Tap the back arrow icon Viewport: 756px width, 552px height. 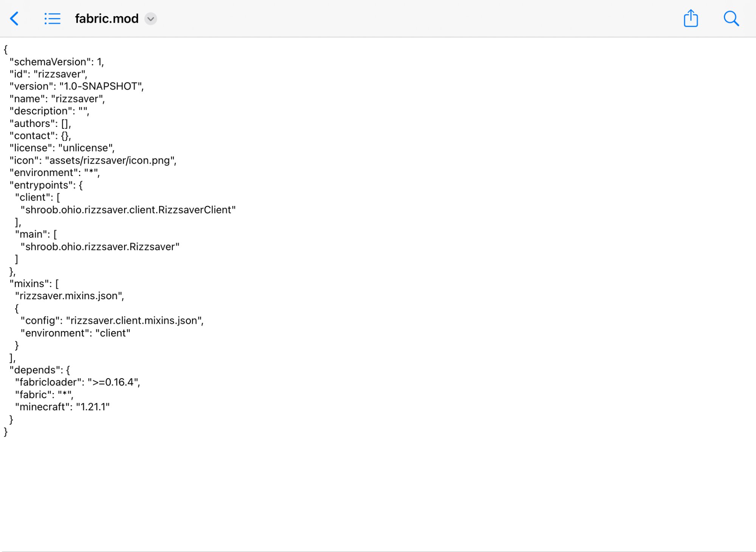click(14, 19)
